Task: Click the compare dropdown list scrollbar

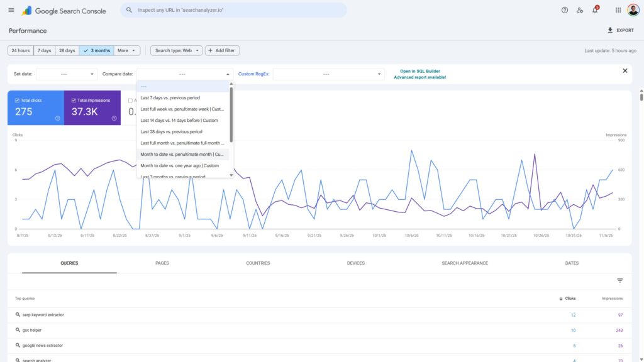Action: pyautogui.click(x=231, y=113)
